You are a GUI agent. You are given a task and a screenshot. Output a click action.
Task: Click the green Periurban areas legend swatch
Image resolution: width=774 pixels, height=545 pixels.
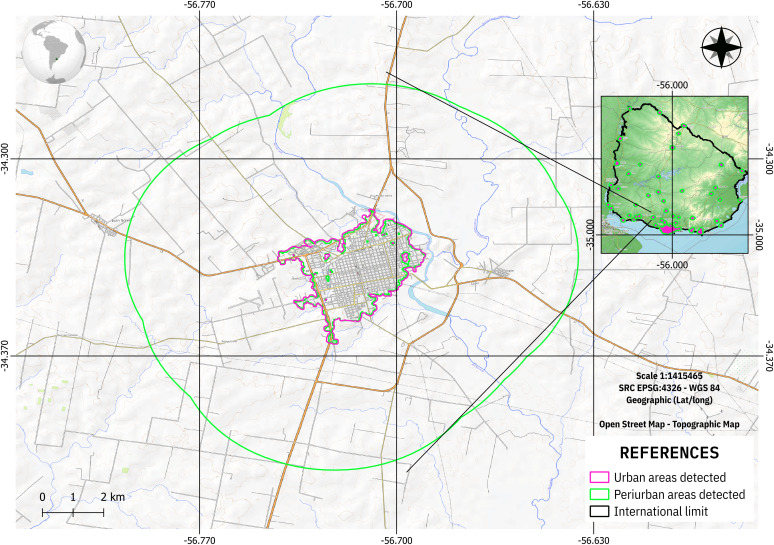coord(599,494)
